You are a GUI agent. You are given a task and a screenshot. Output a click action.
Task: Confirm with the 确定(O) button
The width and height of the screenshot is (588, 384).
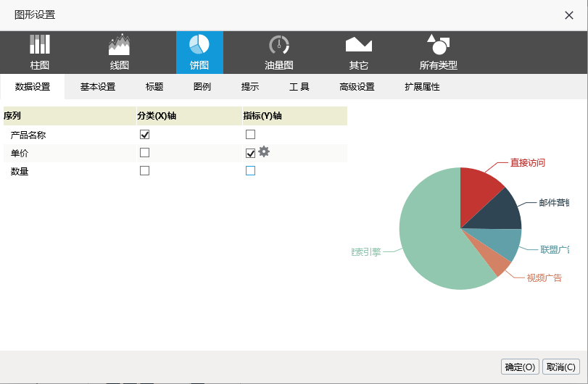pyautogui.click(x=520, y=367)
